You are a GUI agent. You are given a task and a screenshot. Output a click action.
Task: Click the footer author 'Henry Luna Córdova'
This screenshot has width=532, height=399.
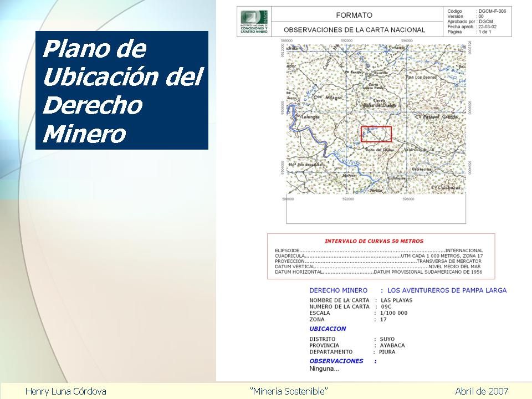point(66,392)
